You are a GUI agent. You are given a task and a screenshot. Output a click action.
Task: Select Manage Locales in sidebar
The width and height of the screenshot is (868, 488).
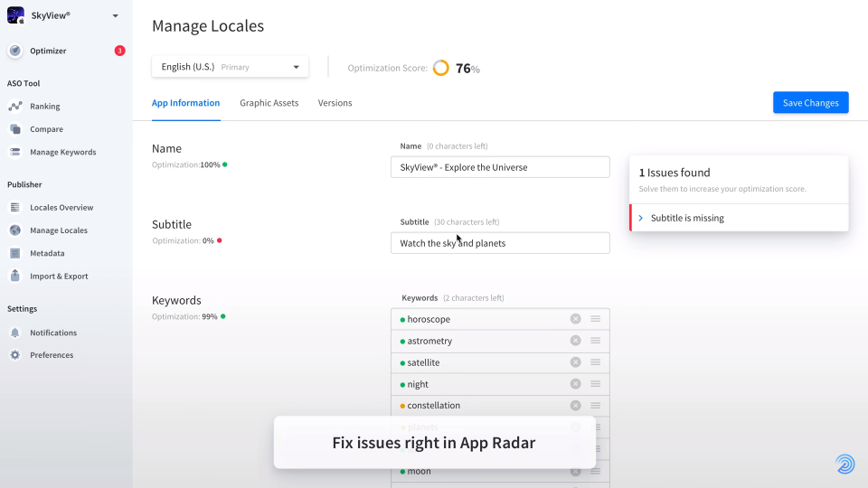pos(59,230)
